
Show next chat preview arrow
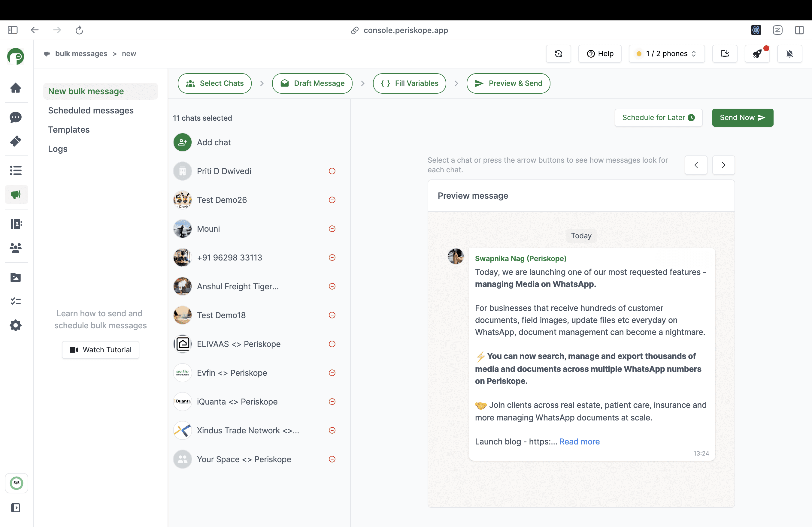pos(723,165)
